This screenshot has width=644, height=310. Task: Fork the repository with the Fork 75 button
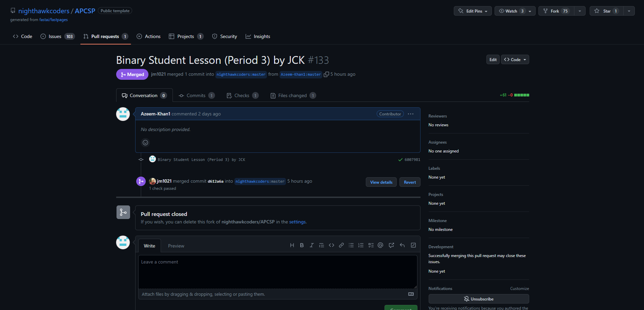point(556,11)
